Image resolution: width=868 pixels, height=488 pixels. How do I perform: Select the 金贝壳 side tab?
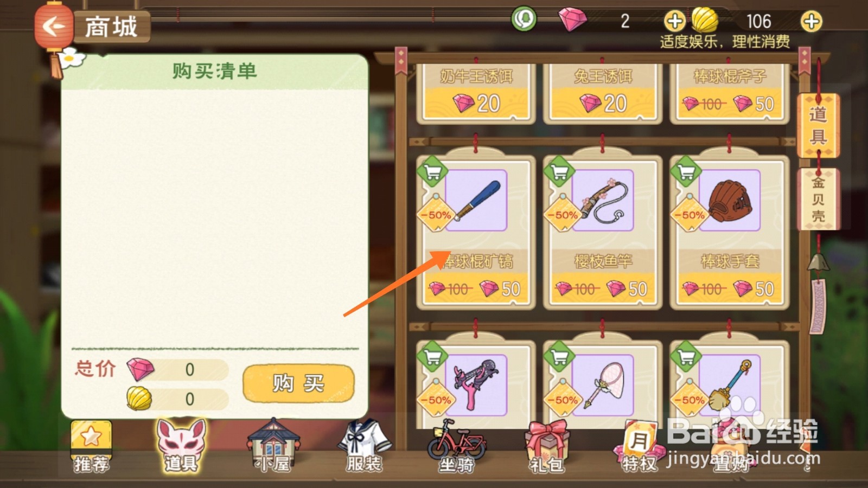coord(818,200)
